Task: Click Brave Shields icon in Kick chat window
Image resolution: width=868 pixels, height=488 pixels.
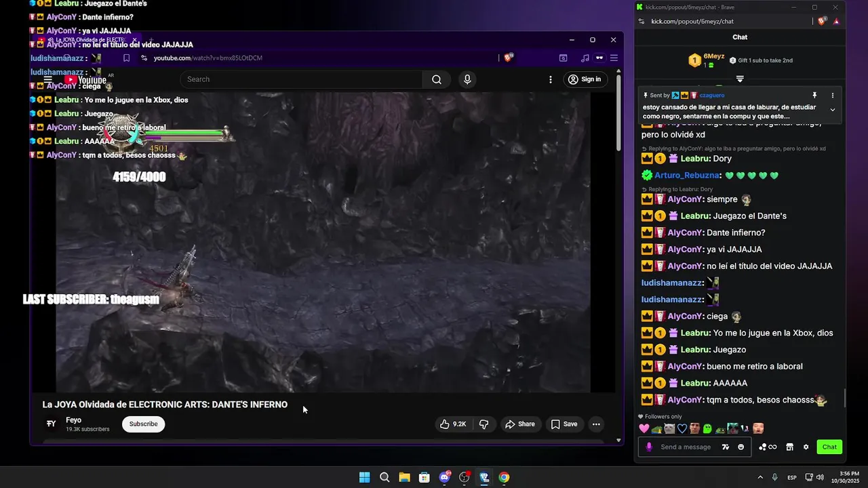Action: (x=823, y=21)
